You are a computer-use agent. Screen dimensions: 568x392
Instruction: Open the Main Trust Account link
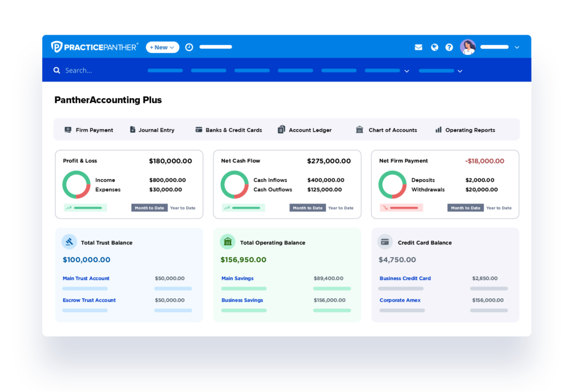[x=85, y=278]
